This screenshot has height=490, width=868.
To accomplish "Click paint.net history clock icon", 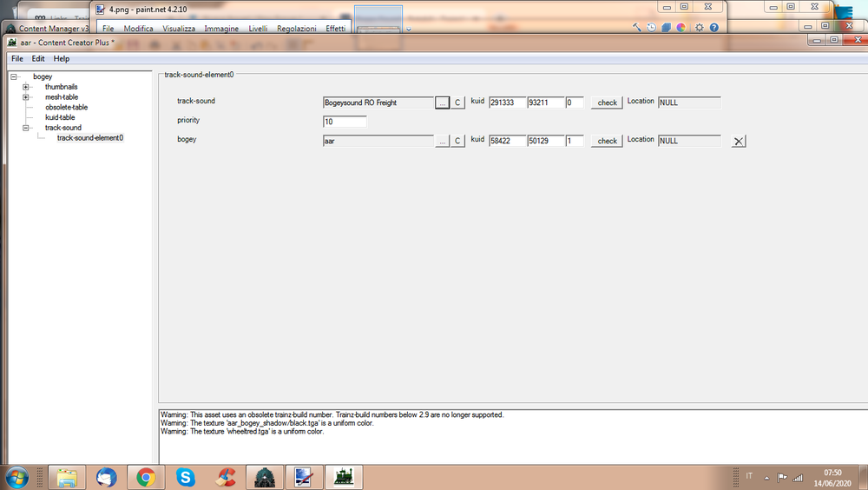I will coord(652,27).
